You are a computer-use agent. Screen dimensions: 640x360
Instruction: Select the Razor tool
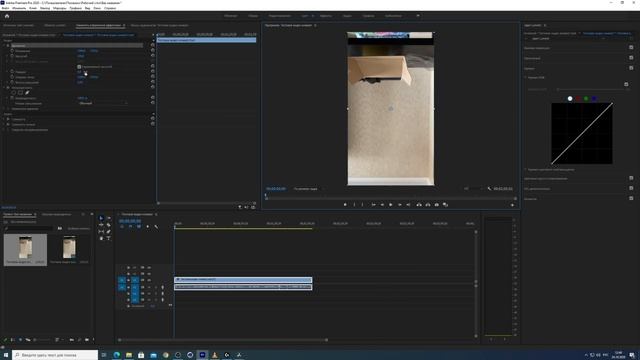(109, 225)
